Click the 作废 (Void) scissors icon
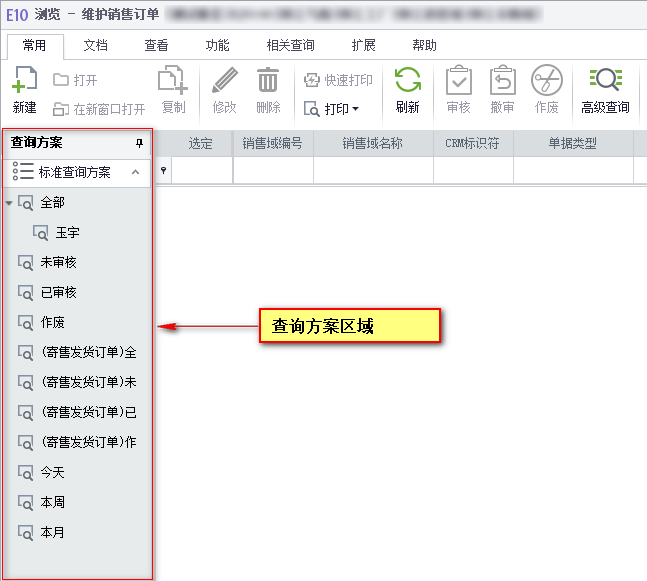Image resolution: width=647 pixels, height=581 pixels. [546, 81]
